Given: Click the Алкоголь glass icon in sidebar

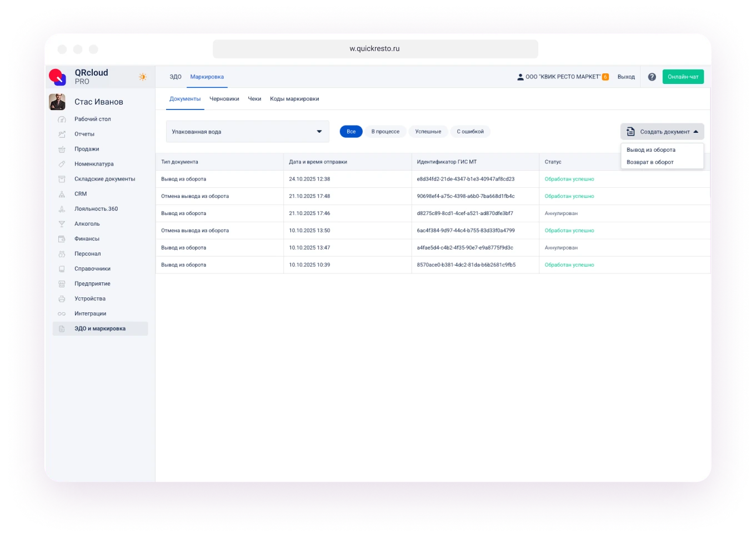Looking at the screenshot, I should tap(62, 224).
